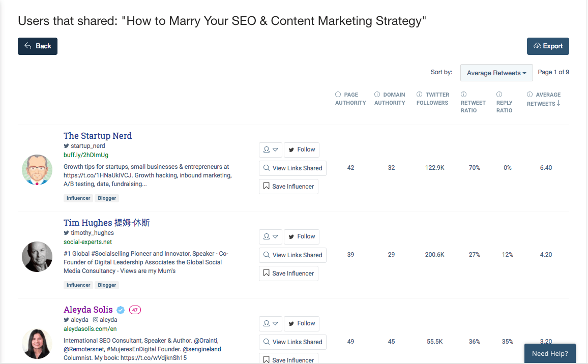The width and height of the screenshot is (588, 364).
Task: Follow The Startup Nerd on Twitter
Action: point(302,150)
